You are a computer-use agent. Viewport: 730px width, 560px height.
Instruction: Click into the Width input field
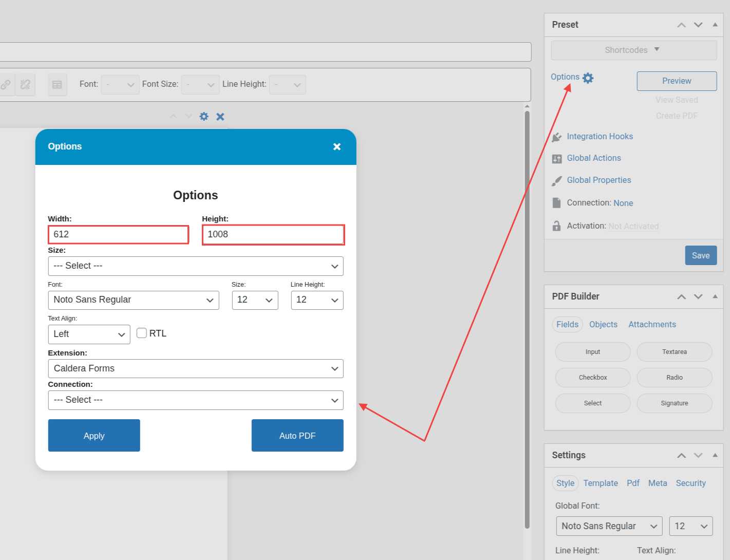(118, 235)
